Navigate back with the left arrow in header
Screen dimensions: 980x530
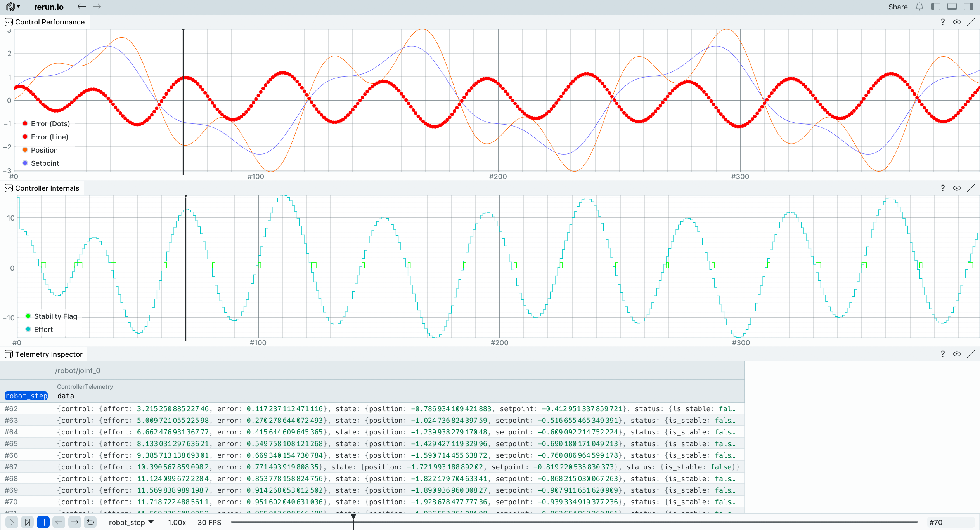click(81, 7)
